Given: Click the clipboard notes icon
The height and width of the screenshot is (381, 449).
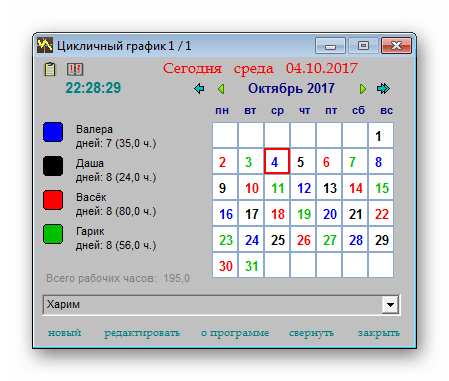Looking at the screenshot, I should 50,69.
